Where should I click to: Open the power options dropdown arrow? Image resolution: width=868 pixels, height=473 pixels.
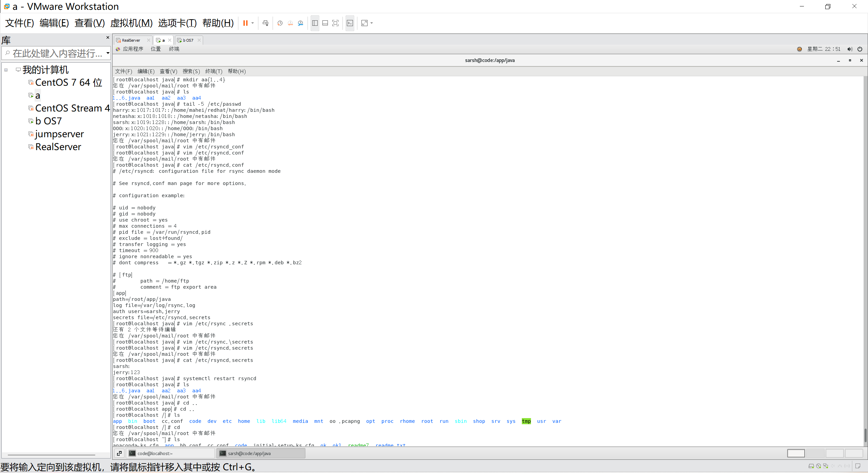point(253,23)
